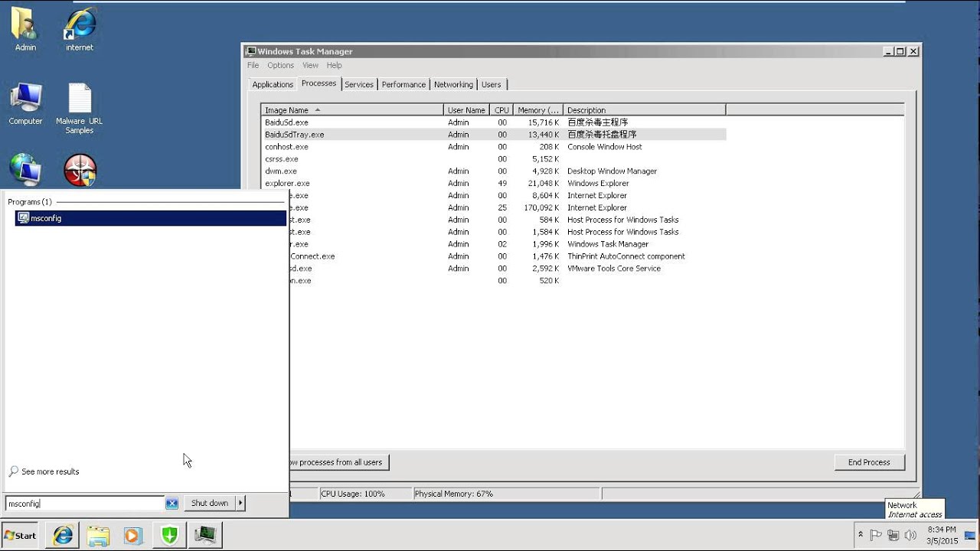Sort by Image Name column header

click(x=352, y=110)
